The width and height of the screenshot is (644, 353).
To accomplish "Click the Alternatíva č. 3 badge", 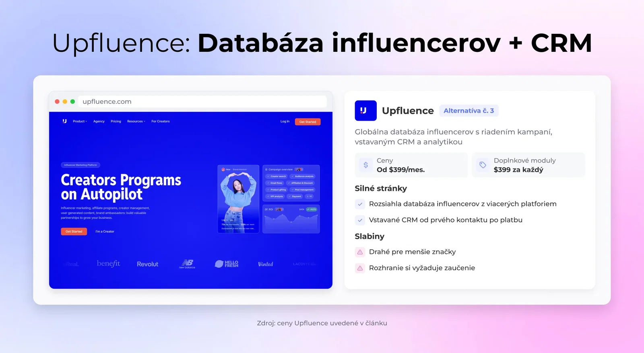I will (469, 111).
